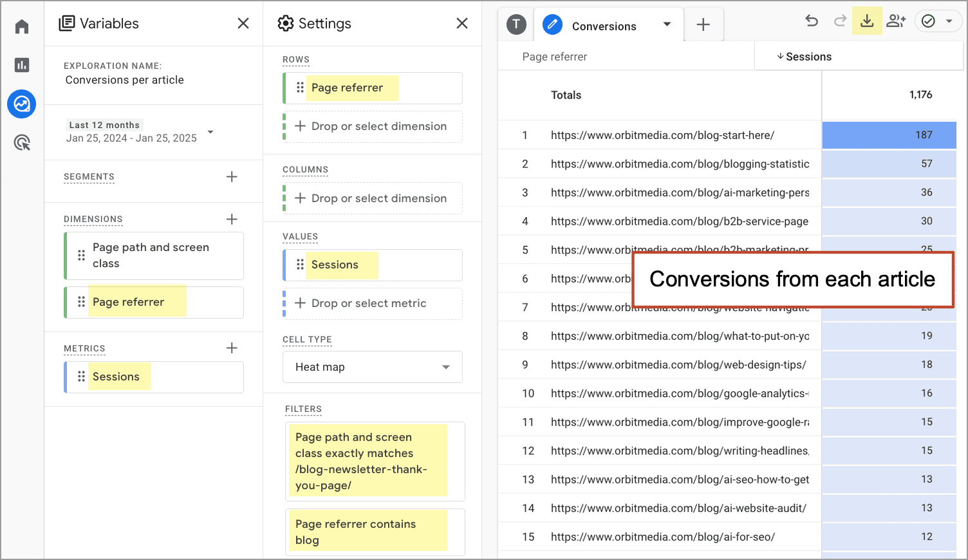968x560 pixels.
Task: Click the Page referrer column header
Action: coord(555,57)
